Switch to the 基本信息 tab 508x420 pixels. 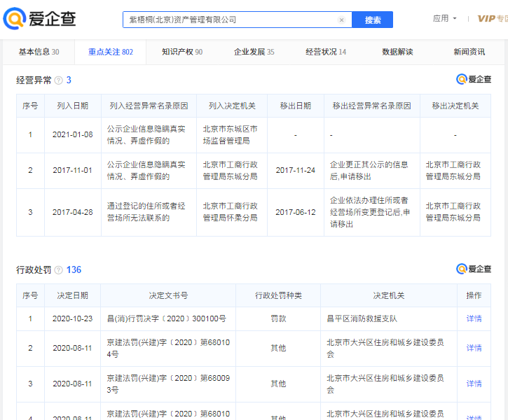click(39, 52)
